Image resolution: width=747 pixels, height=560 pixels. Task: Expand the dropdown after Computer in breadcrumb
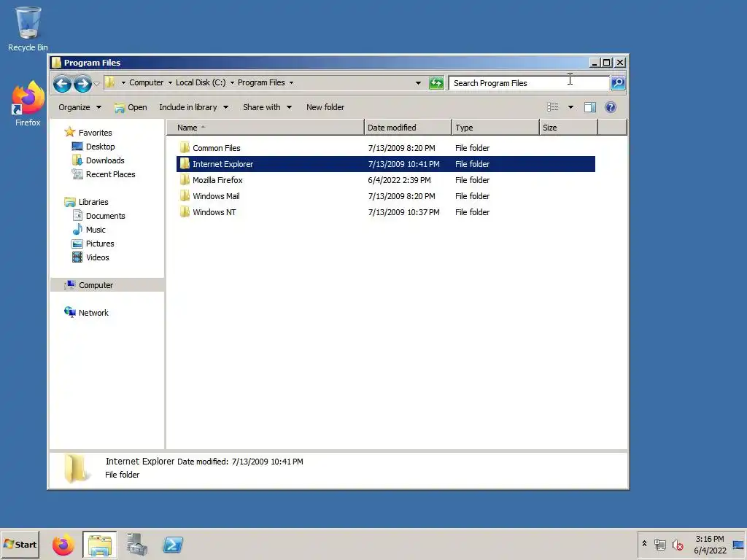click(169, 83)
